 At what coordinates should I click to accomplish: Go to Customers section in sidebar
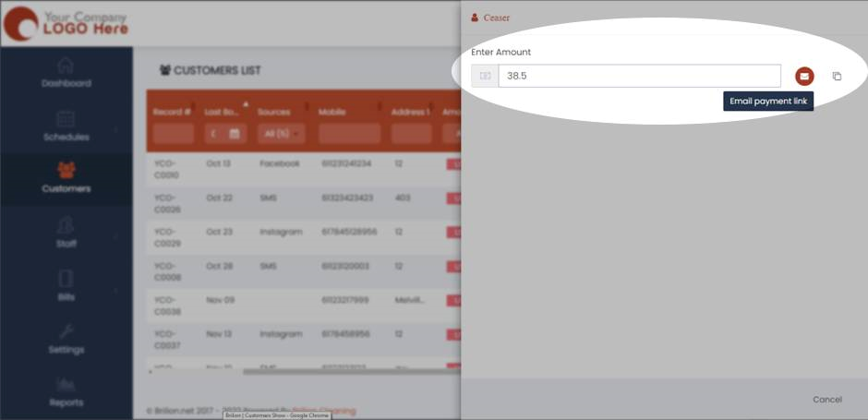(66, 178)
